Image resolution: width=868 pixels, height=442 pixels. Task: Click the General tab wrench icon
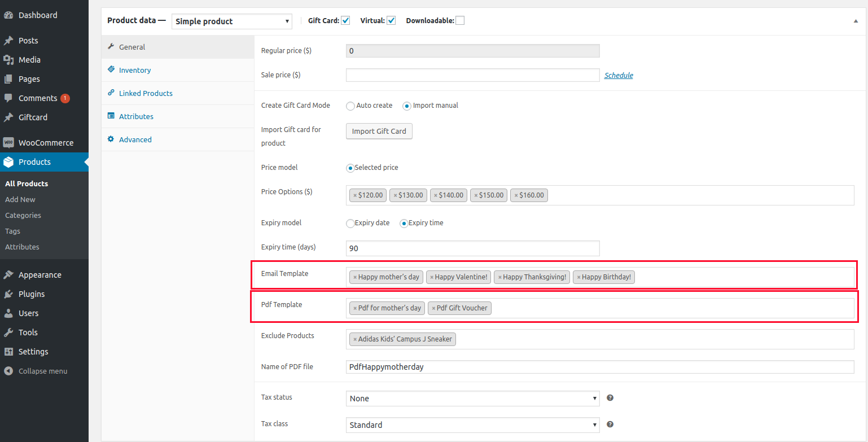pos(111,47)
